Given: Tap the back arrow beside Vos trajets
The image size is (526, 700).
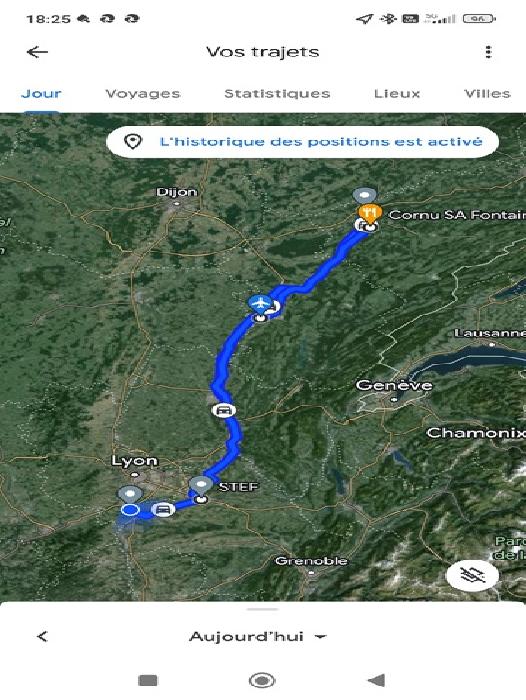Looking at the screenshot, I should (x=37, y=52).
